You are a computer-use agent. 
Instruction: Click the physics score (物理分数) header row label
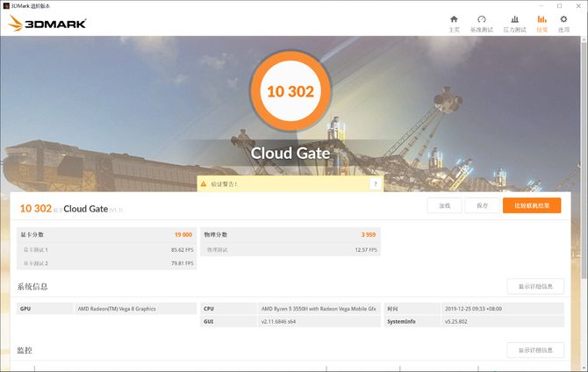216,234
